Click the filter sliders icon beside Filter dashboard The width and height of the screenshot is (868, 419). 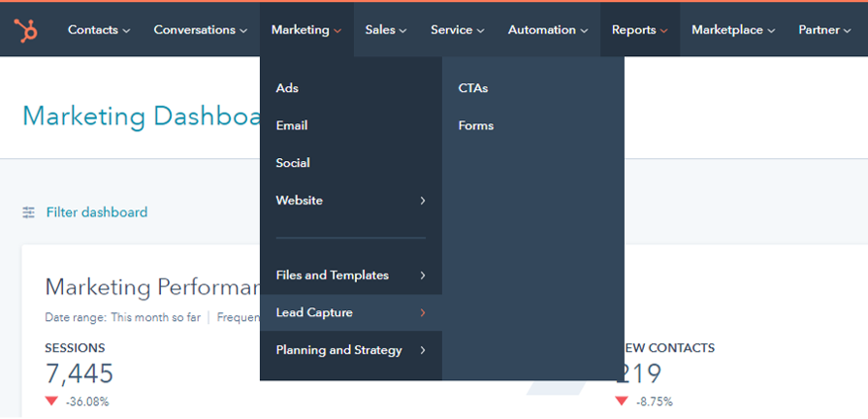28,212
